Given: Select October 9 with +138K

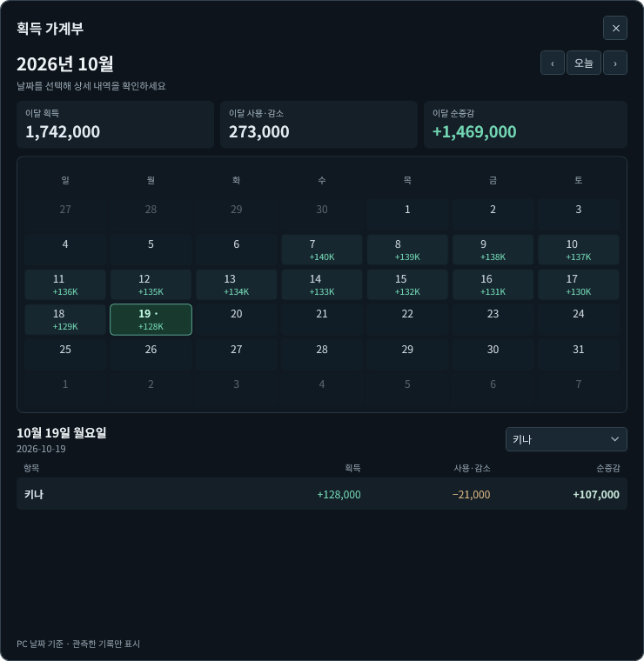Looking at the screenshot, I should [493, 250].
